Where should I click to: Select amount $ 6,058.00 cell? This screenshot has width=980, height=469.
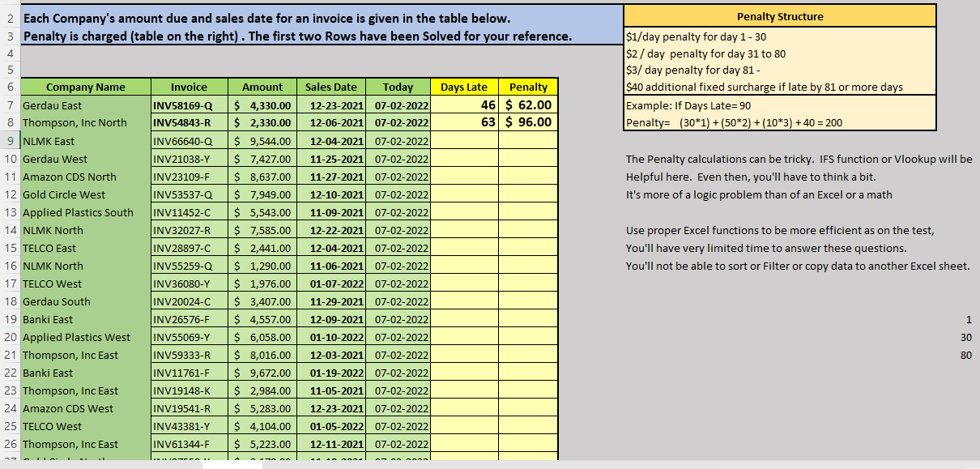[x=262, y=337]
